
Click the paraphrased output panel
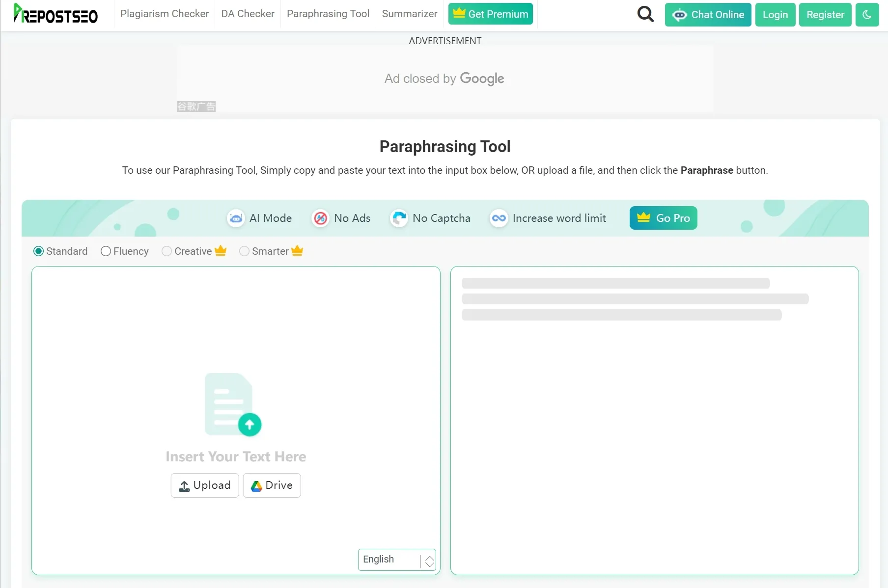click(x=655, y=421)
